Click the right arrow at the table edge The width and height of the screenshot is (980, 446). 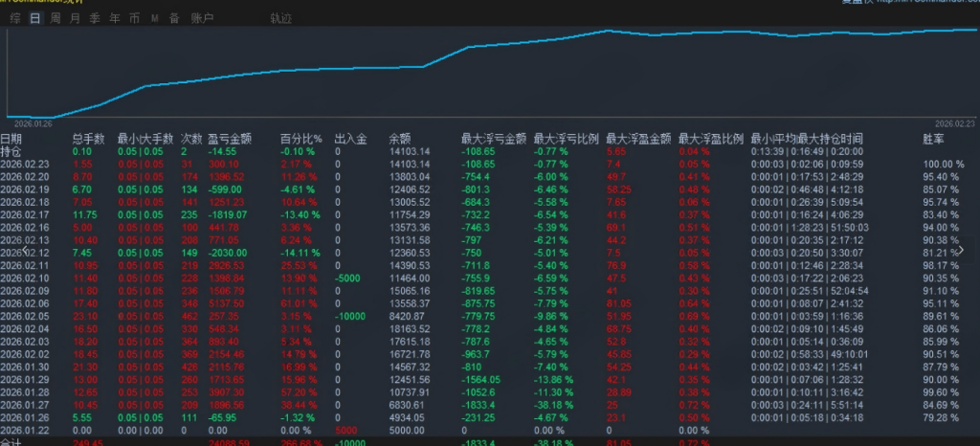point(961,250)
